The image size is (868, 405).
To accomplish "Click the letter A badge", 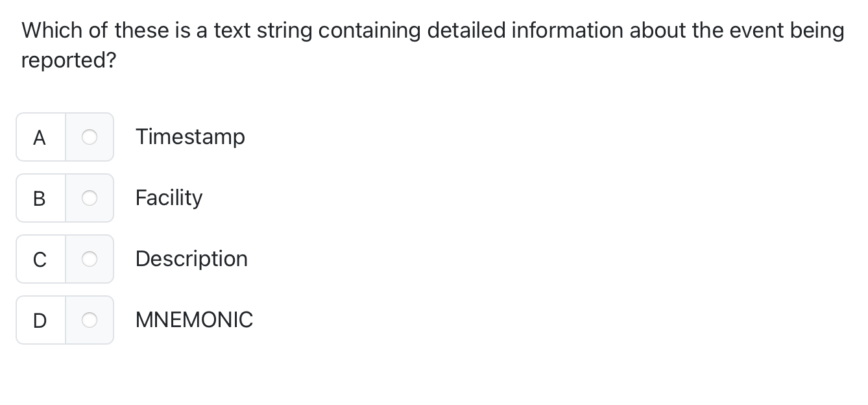I will pos(40,137).
